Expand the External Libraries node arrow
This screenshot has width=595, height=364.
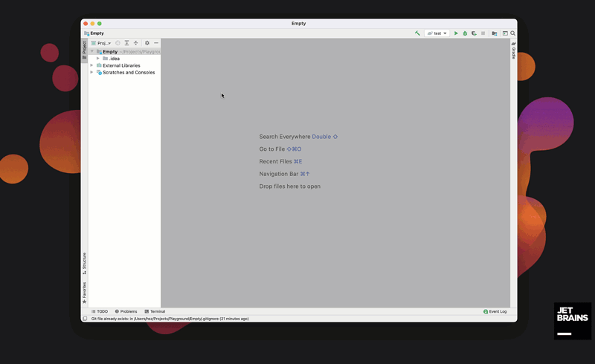point(91,65)
